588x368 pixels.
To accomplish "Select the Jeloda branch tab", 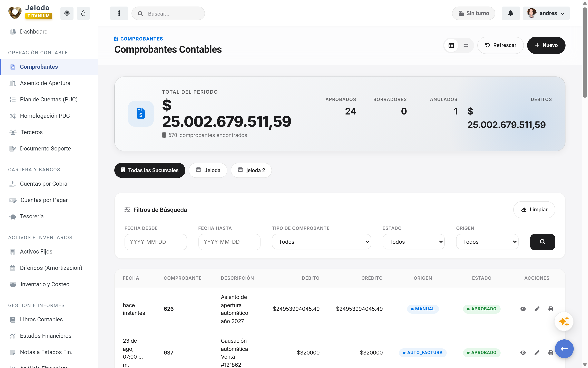I will coord(208,170).
